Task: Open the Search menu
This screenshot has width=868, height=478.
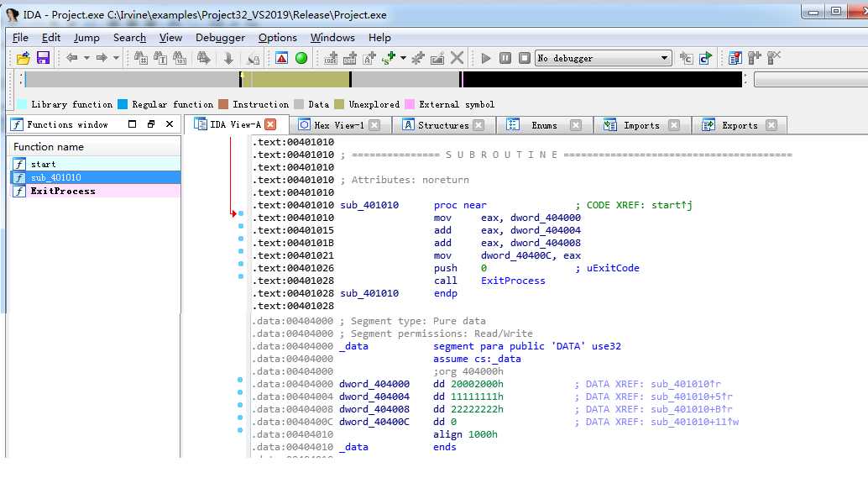Action: click(129, 38)
